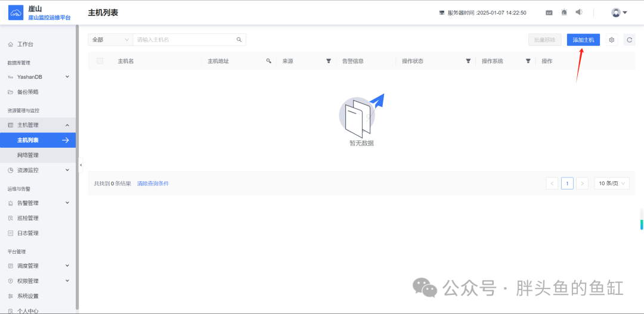Viewport: 644px width, 314px height.
Task: Click the 主机名 column header
Action: (x=126, y=61)
